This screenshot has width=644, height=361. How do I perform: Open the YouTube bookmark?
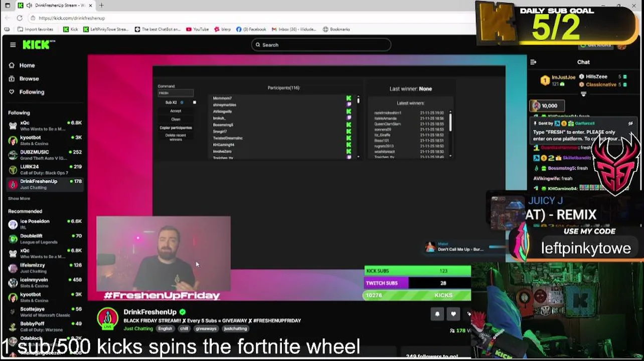point(197,29)
